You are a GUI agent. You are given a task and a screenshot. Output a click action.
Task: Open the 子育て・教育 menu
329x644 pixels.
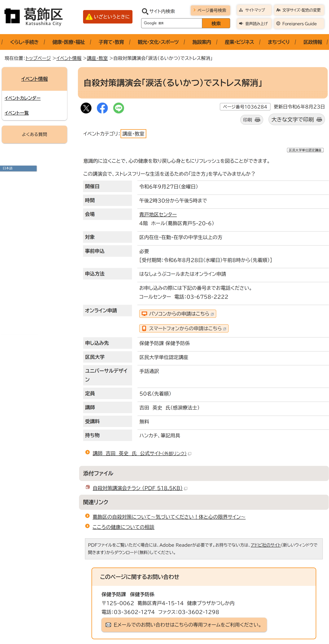pyautogui.click(x=111, y=42)
